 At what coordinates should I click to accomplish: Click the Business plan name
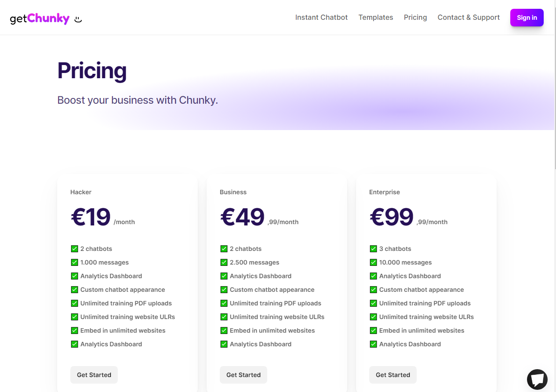pyautogui.click(x=233, y=192)
